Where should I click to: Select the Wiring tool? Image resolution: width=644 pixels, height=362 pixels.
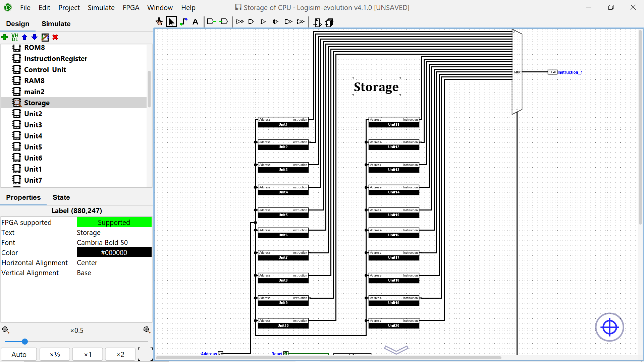pyautogui.click(x=183, y=22)
